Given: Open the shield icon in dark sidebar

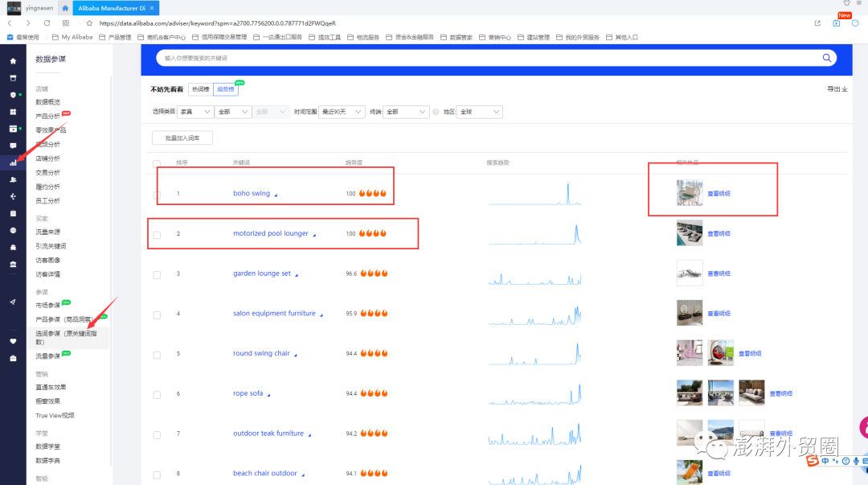Looking at the screenshot, I should click(13, 95).
